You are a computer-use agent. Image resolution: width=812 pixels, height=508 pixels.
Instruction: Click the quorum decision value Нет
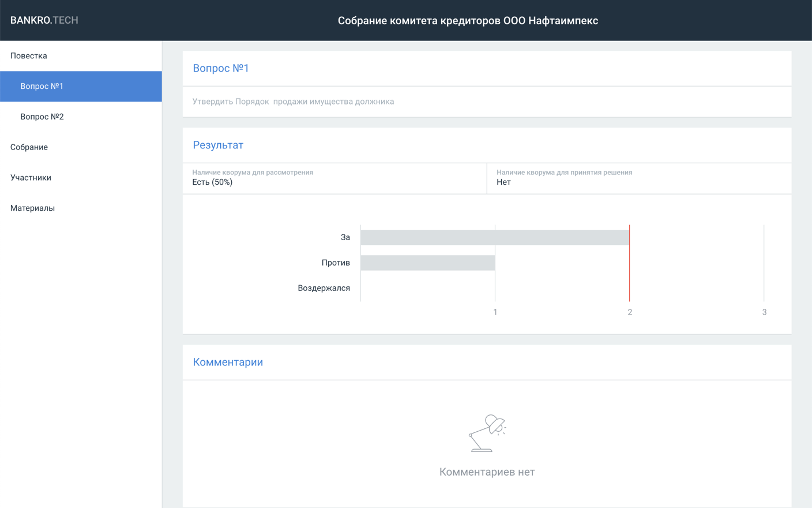tap(503, 182)
